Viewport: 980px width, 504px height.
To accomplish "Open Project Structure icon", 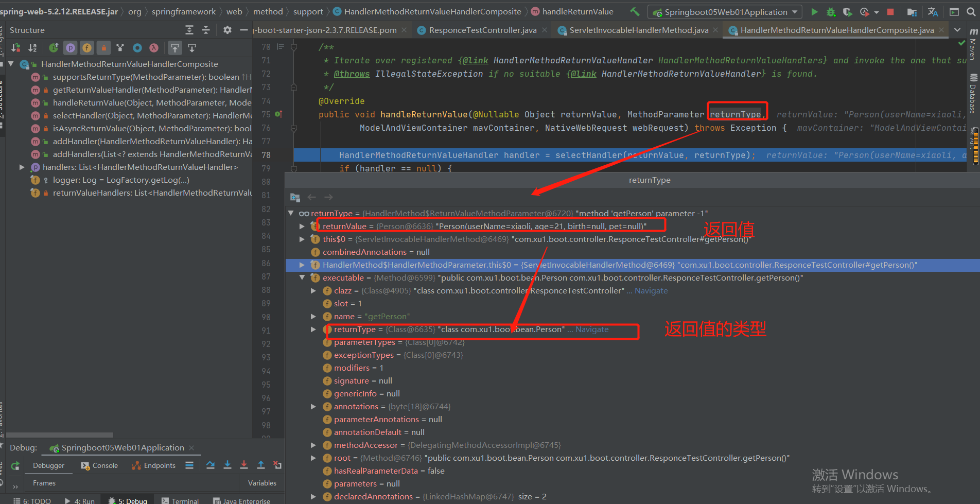I will point(912,11).
